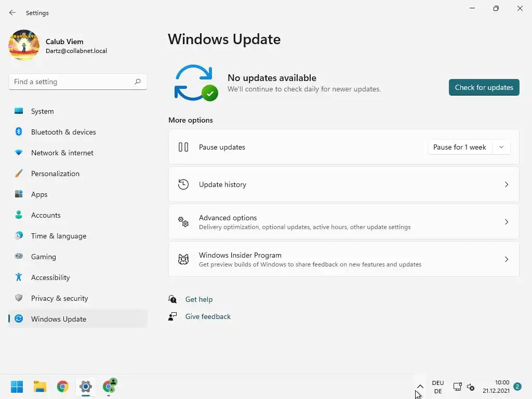Click the Advanced options title text
This screenshot has width=532, height=399.
[x=228, y=218]
